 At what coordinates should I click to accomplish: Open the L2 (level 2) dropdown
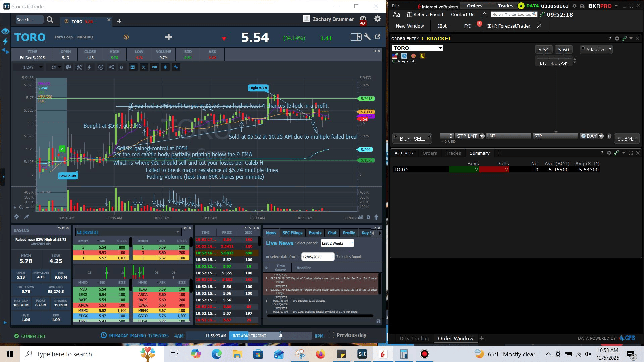click(128, 232)
